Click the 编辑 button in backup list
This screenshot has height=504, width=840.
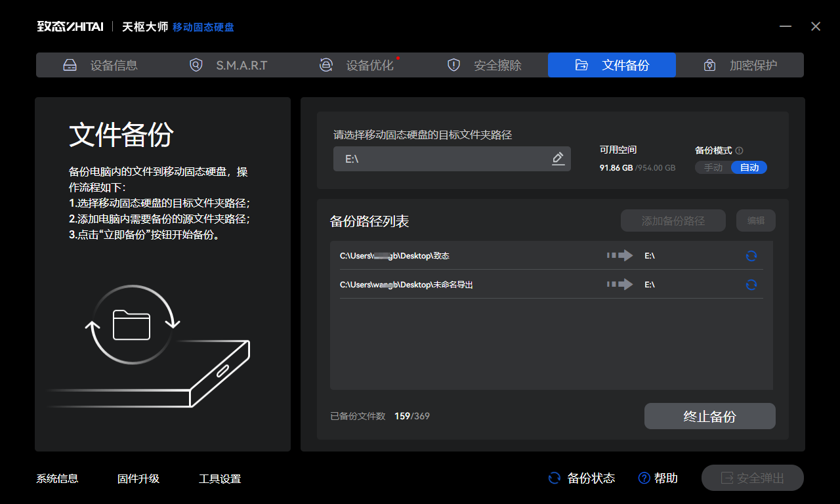(x=756, y=220)
